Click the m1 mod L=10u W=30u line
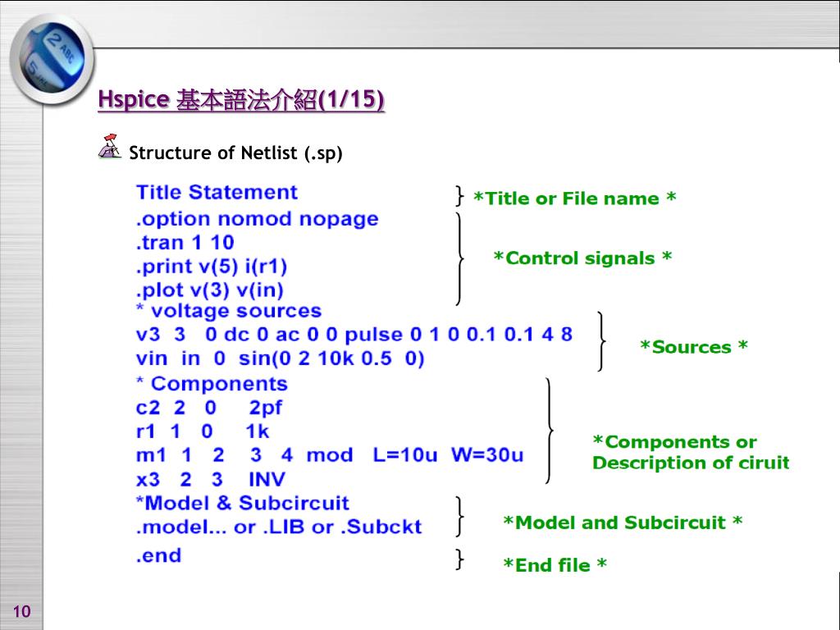The image size is (840, 630). click(330, 454)
